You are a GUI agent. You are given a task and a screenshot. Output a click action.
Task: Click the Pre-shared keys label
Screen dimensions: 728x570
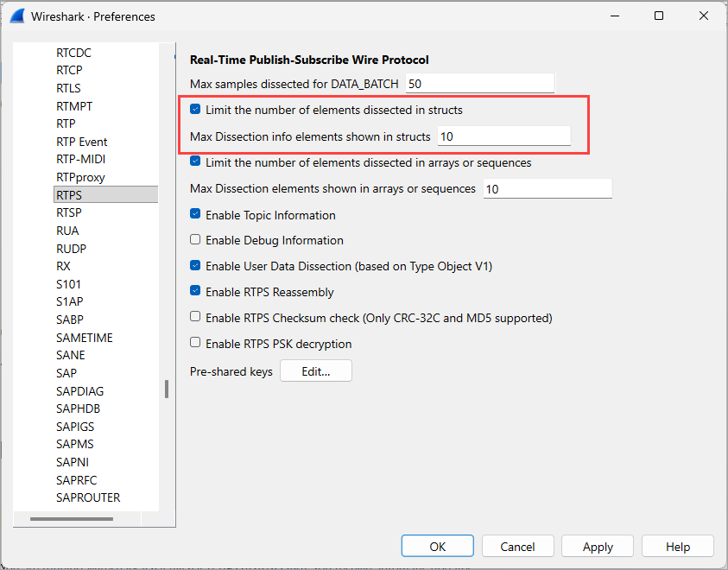tap(231, 372)
